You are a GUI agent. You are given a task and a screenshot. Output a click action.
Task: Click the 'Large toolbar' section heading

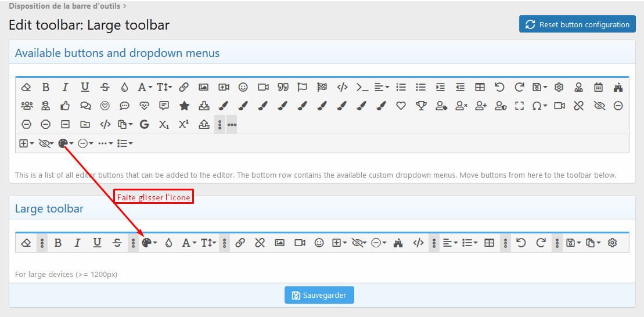[x=49, y=209]
